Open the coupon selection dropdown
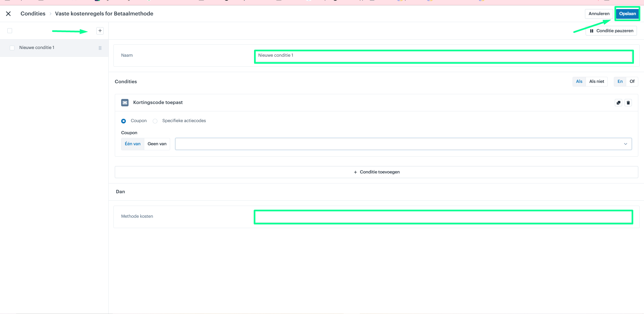 [403, 144]
